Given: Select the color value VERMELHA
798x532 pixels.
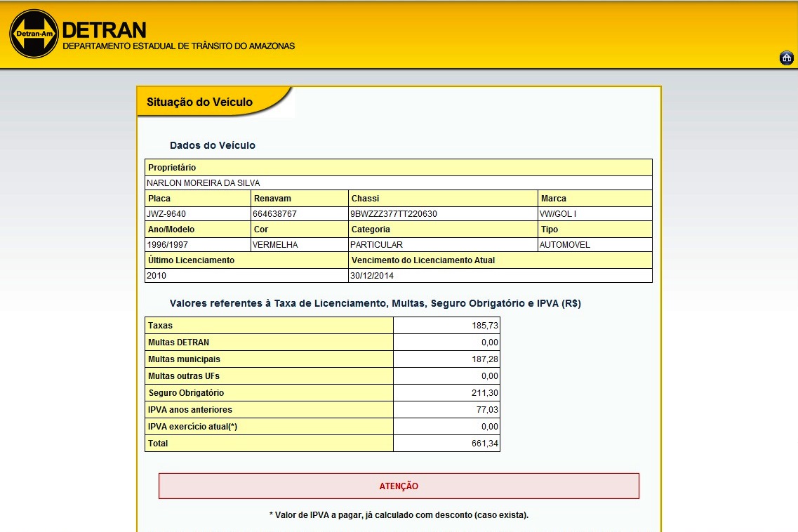Looking at the screenshot, I should point(276,245).
